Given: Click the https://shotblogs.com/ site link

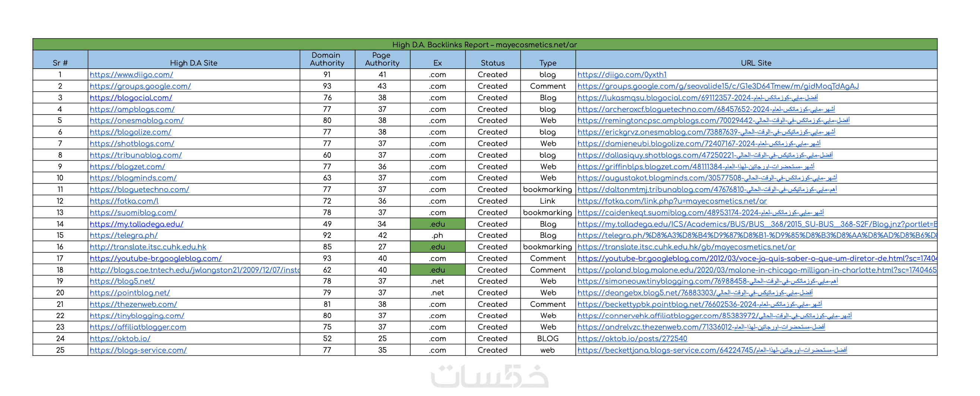Looking at the screenshot, I should [132, 144].
